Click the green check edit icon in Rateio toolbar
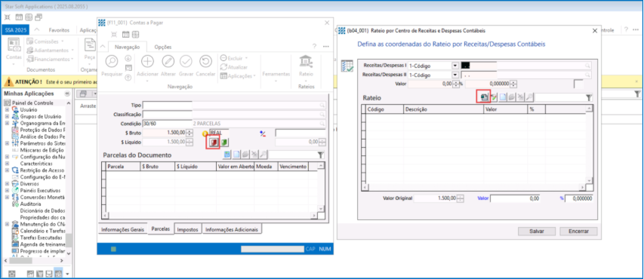 pyautogui.click(x=494, y=97)
